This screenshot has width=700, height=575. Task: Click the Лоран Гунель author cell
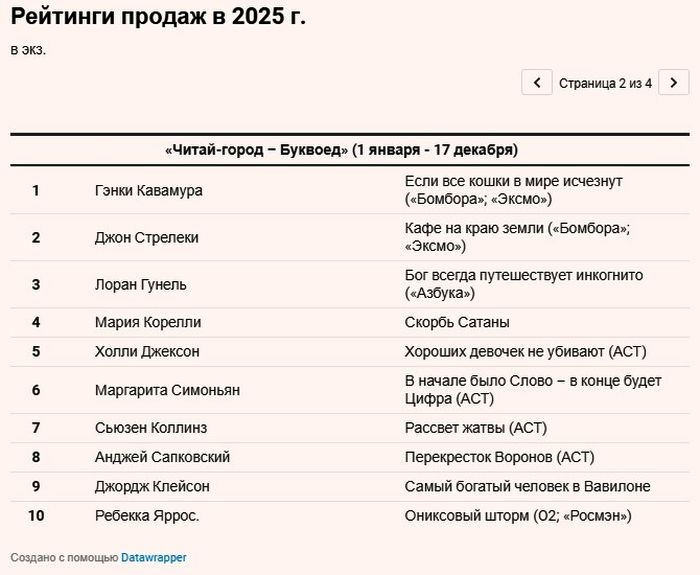click(140, 284)
